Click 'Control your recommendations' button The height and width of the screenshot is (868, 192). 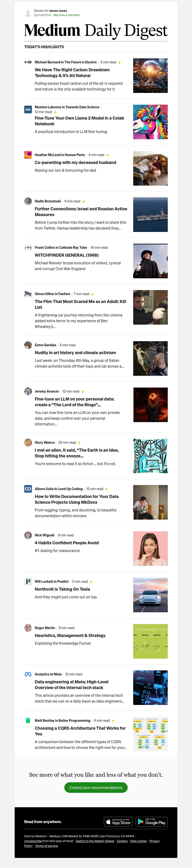pyautogui.click(x=96, y=788)
